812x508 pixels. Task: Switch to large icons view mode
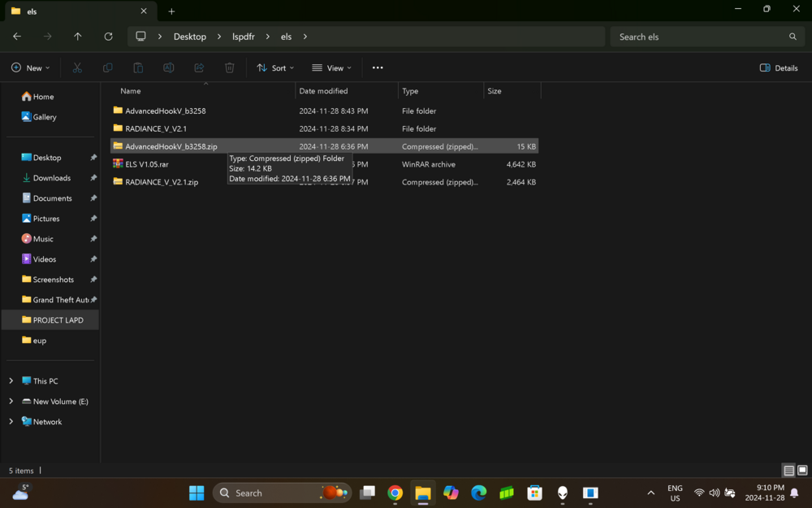pyautogui.click(x=802, y=471)
